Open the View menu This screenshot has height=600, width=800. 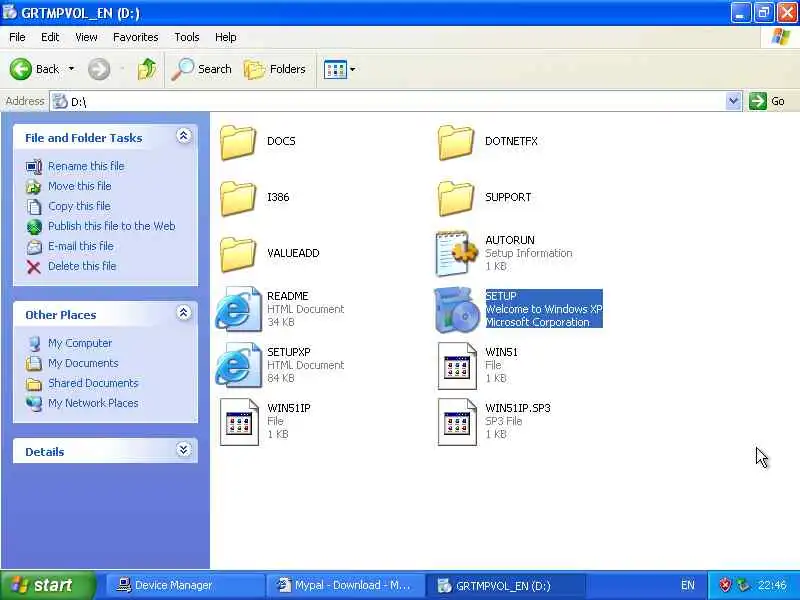click(x=86, y=37)
